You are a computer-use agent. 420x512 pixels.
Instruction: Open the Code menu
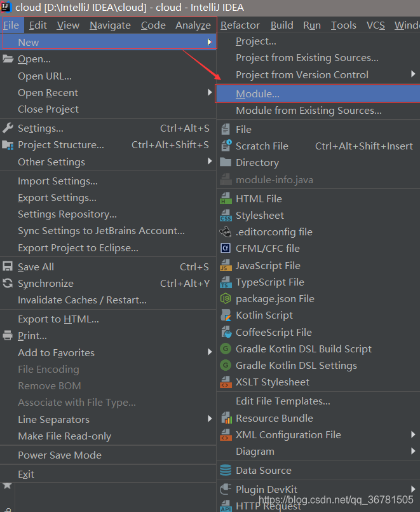pyautogui.click(x=153, y=25)
